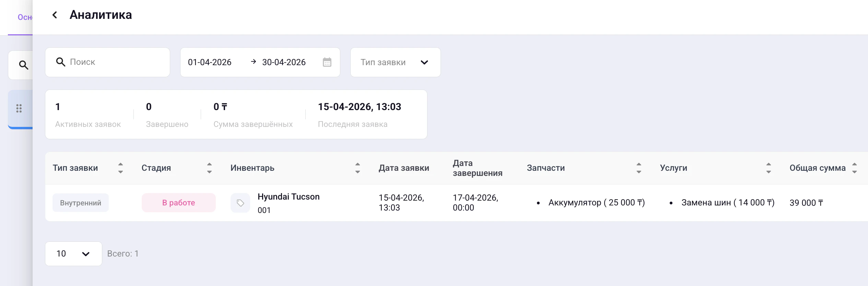Click the tag icon beside Hyundai Tucson

pyautogui.click(x=240, y=203)
